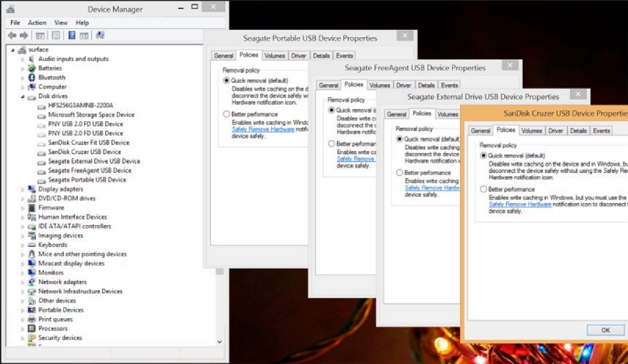
Task: Open Safely Remove Hardware link in Seagate External Drive dialog
Action: (432, 188)
